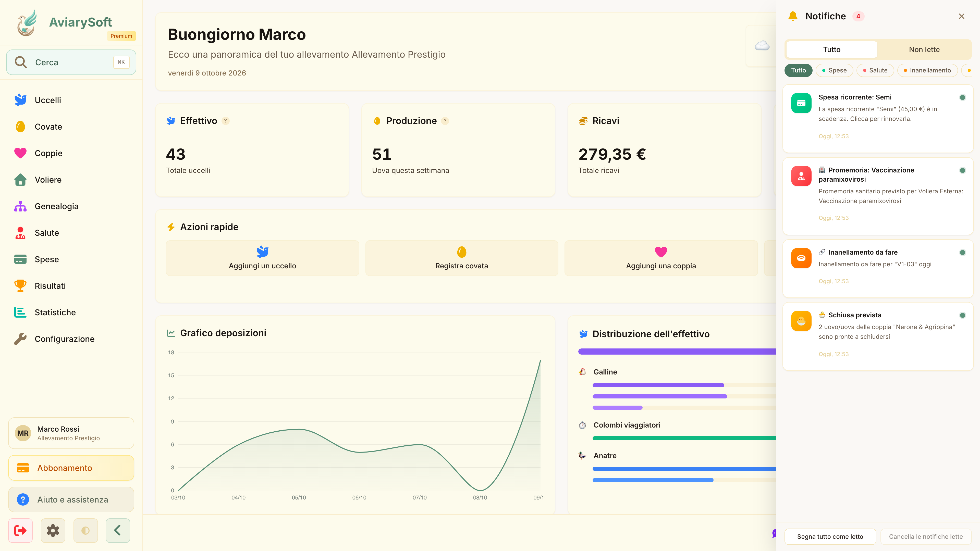This screenshot has height=551, width=980.
Task: Open Genealogia in sidebar
Action: click(71, 206)
